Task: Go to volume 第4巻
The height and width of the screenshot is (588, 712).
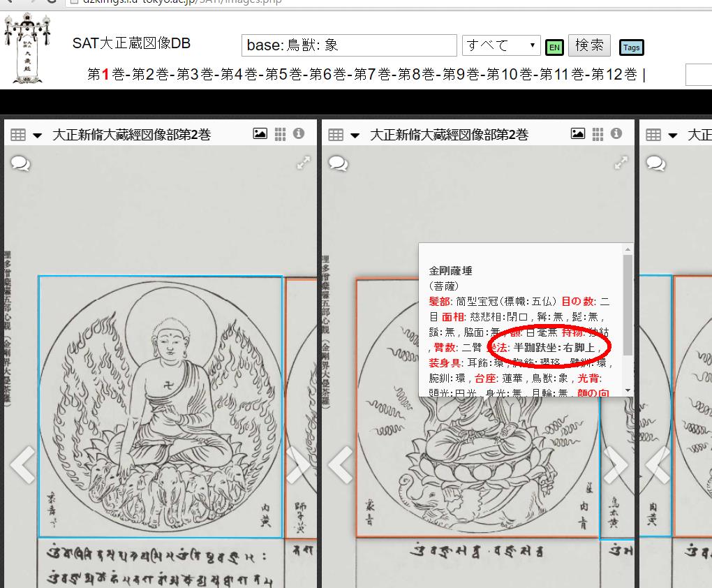Action: point(239,74)
